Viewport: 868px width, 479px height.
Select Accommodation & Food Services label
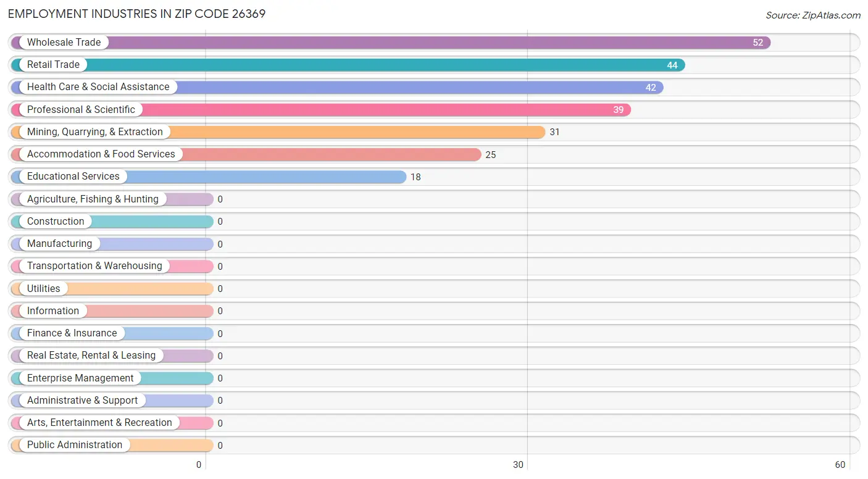pyautogui.click(x=101, y=154)
